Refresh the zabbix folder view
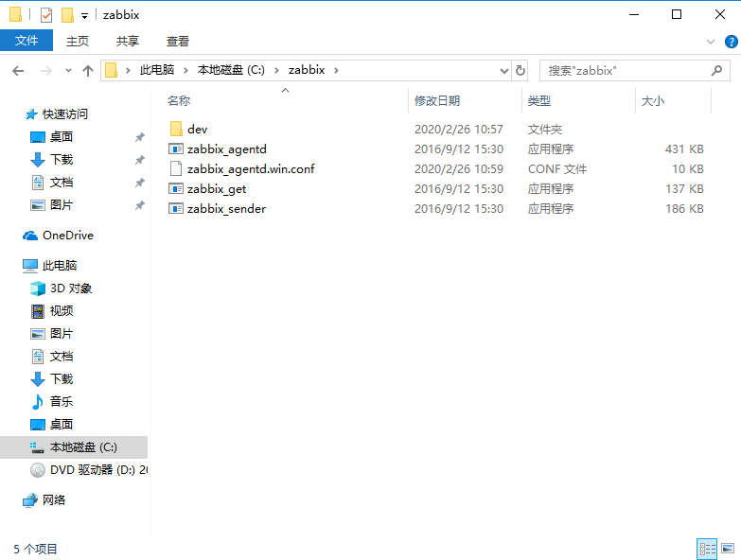The width and height of the screenshot is (741, 560). click(x=520, y=71)
